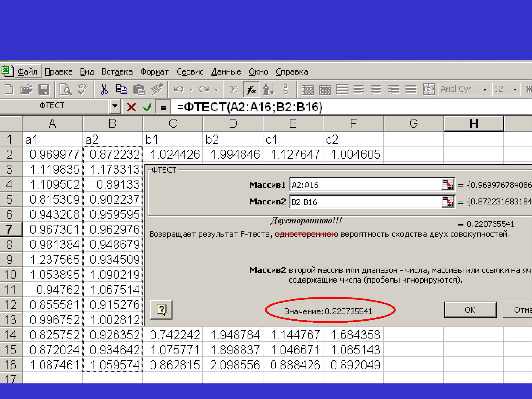
Task: Click the dialog help question mark button
Action: tap(161, 310)
